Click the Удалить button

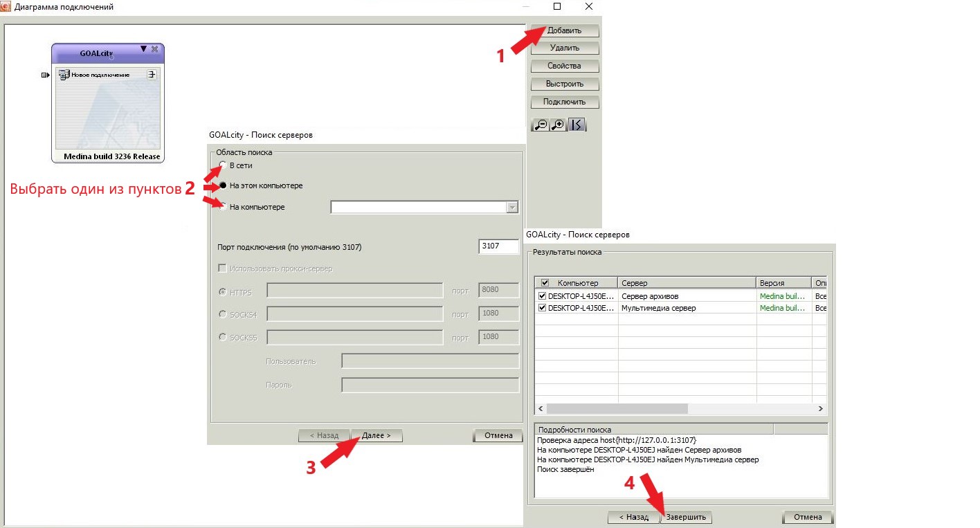564,48
